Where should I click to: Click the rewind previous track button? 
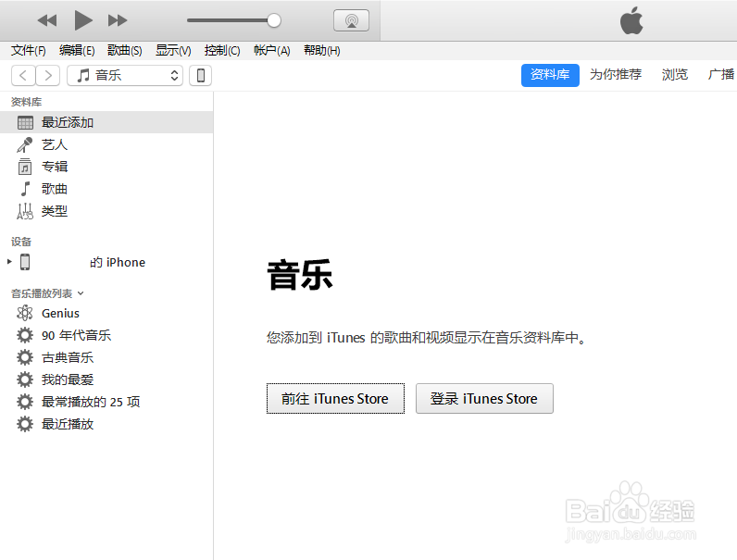click(47, 20)
